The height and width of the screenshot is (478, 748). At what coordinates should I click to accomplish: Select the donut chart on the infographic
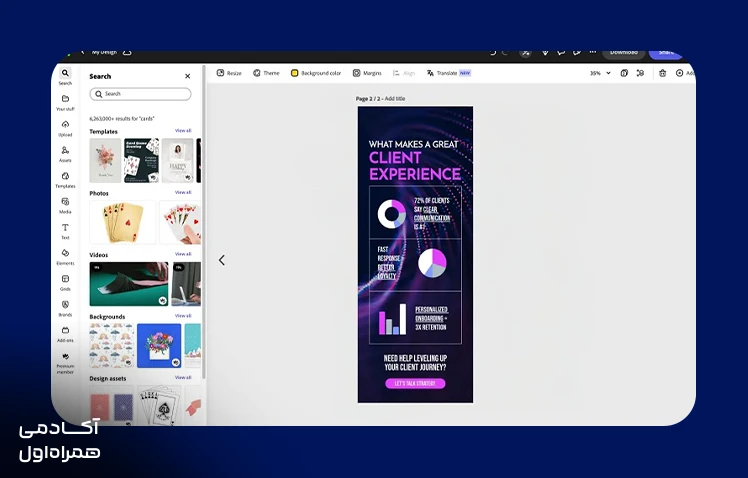click(x=392, y=214)
